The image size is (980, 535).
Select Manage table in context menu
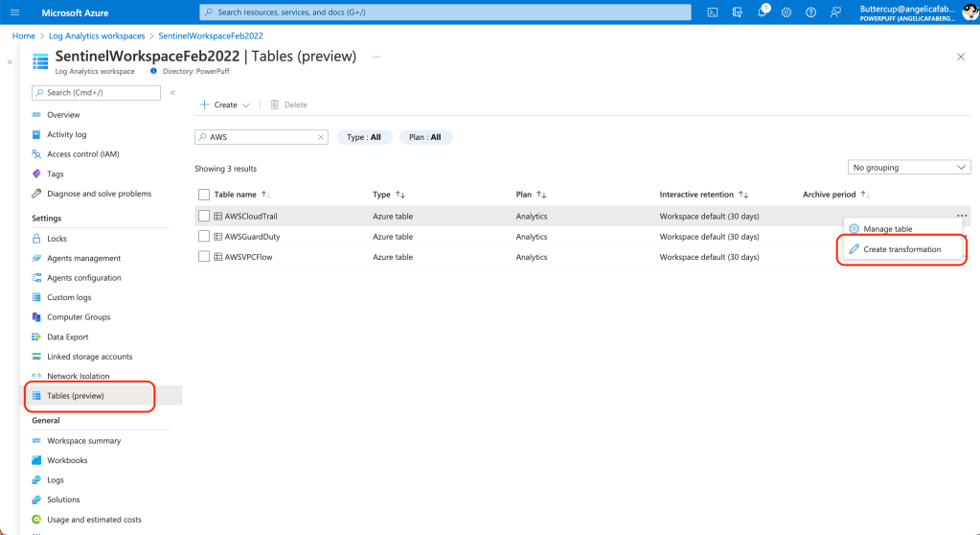click(887, 229)
